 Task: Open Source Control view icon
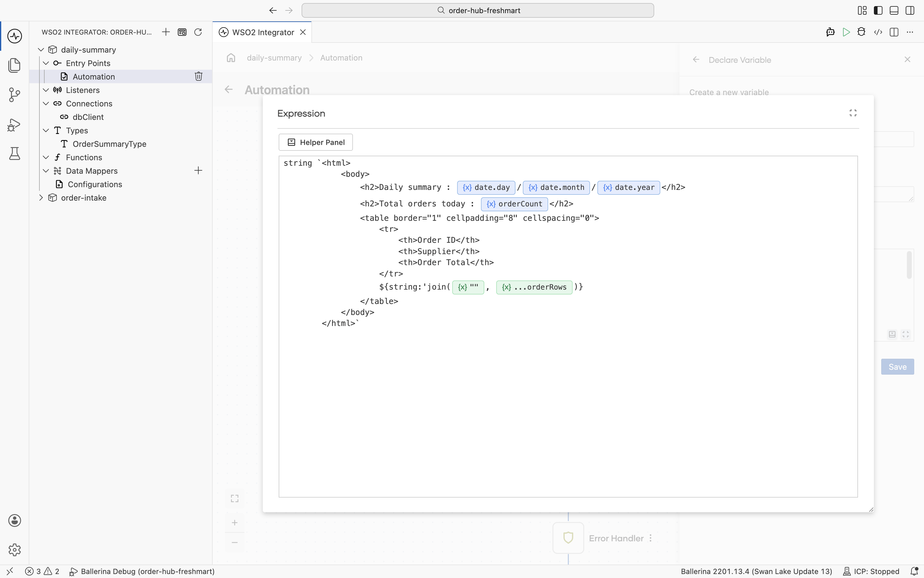pos(14,95)
